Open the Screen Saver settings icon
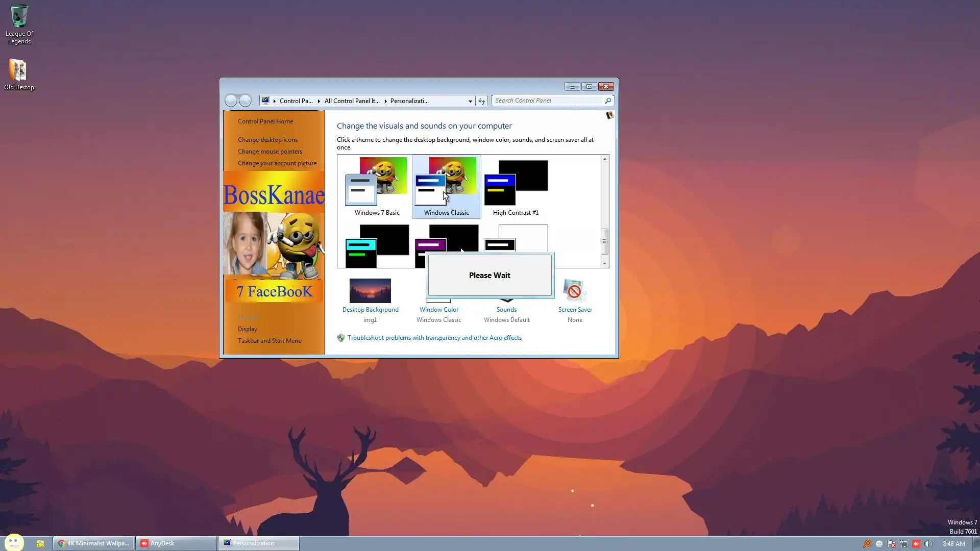This screenshot has width=980, height=551. (574, 290)
